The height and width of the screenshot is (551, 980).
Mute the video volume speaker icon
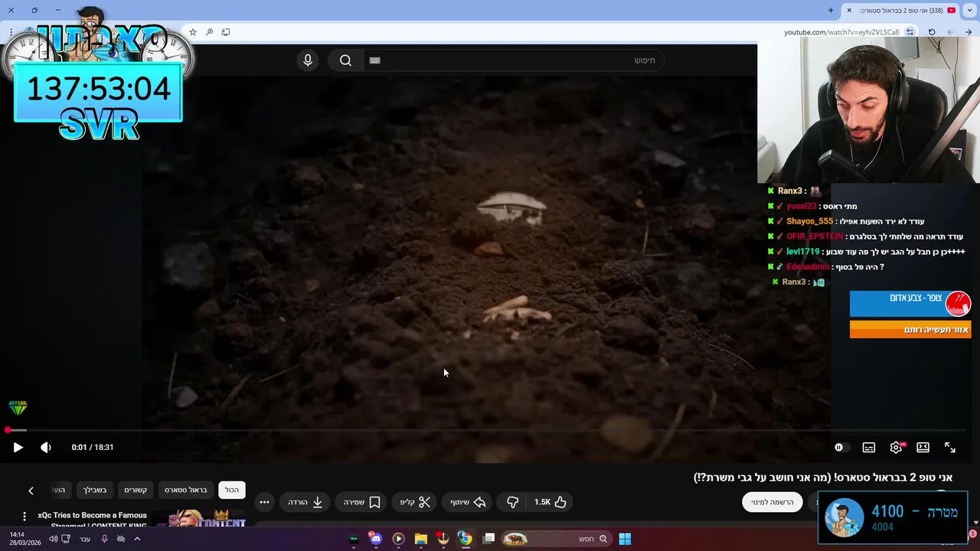pyautogui.click(x=46, y=448)
